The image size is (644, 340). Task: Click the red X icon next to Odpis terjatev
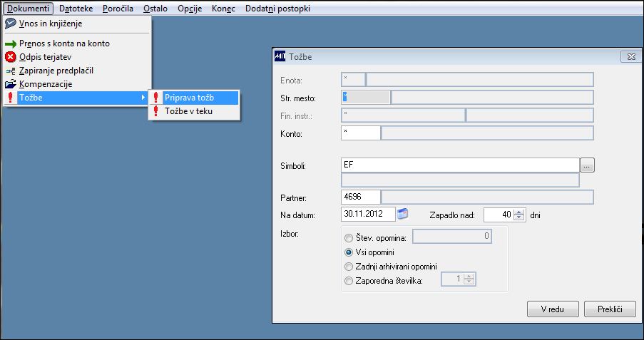point(11,57)
